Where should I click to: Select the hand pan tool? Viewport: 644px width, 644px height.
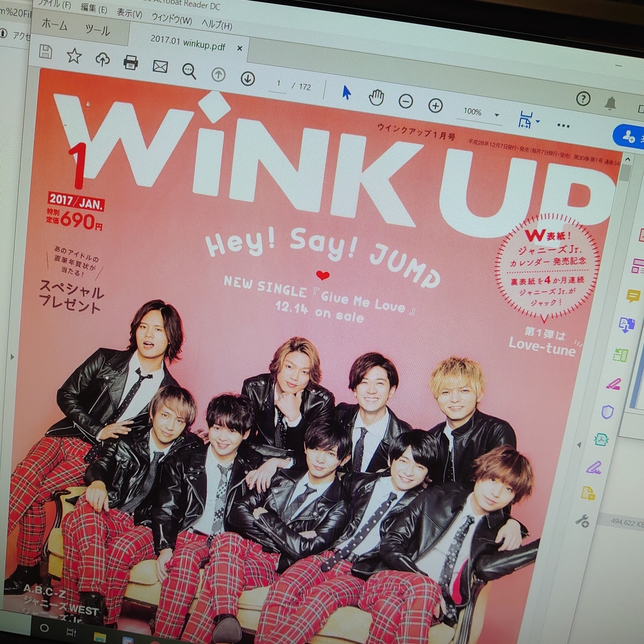click(376, 97)
